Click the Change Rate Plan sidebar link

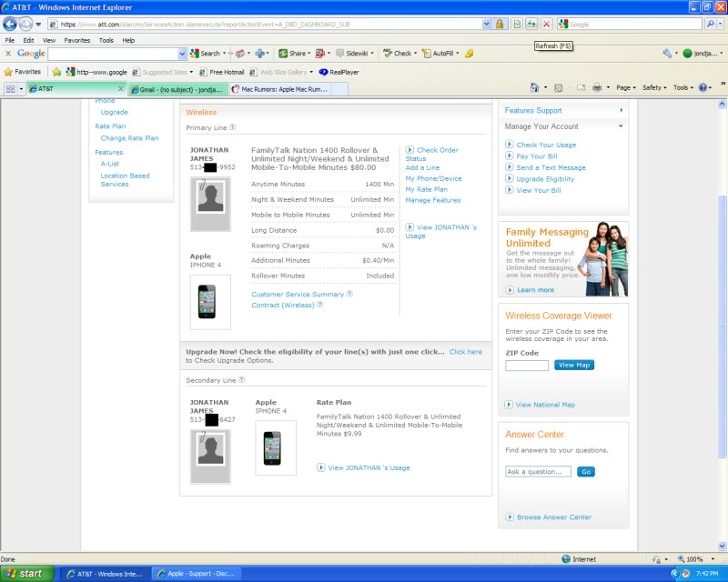pos(129,138)
